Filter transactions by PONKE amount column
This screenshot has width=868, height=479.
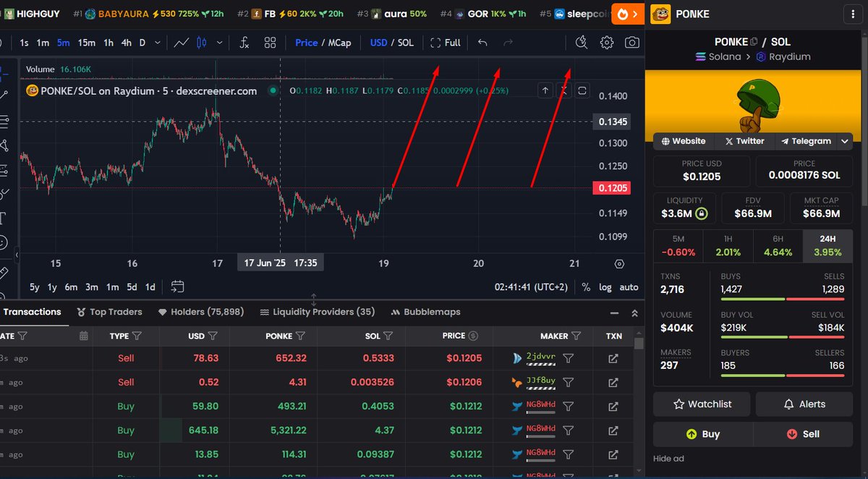coord(301,336)
